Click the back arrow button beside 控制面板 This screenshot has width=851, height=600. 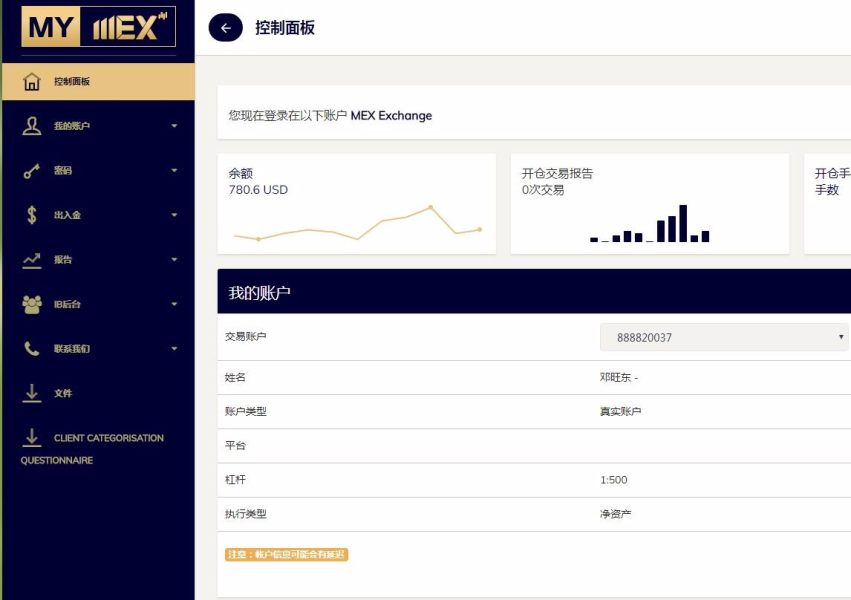(225, 28)
